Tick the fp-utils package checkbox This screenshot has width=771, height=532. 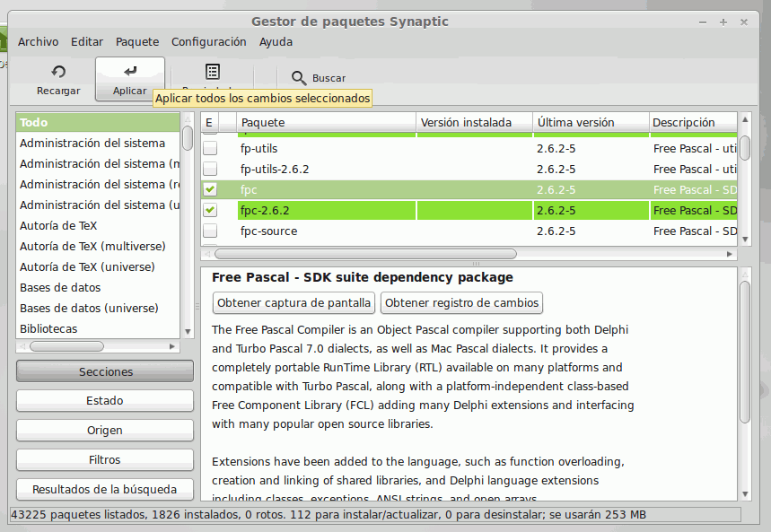(x=210, y=148)
